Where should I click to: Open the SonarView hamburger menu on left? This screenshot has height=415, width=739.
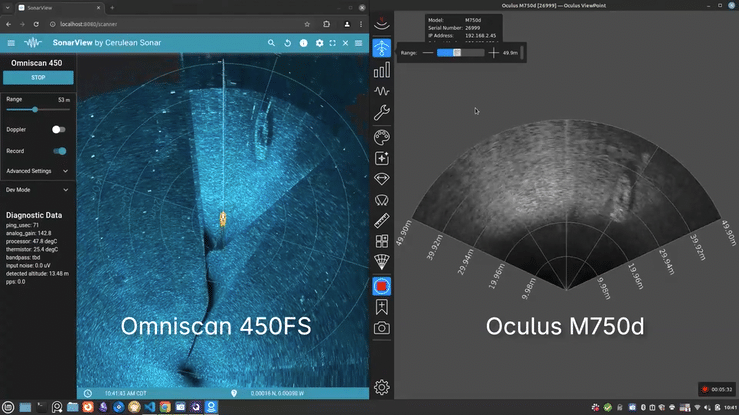pos(11,43)
